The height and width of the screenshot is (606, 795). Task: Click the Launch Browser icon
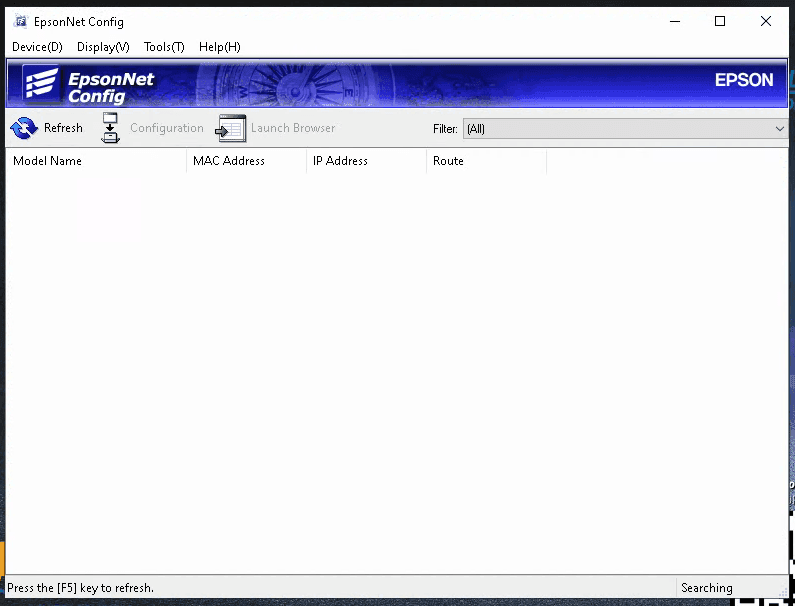pos(231,128)
